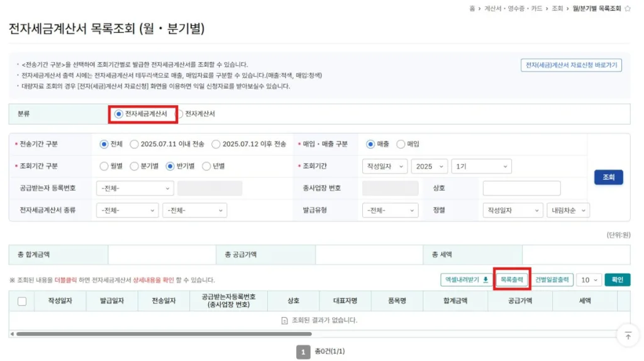Click the 발급일자 column header
Screen dimensions: 644x361
click(x=112, y=301)
